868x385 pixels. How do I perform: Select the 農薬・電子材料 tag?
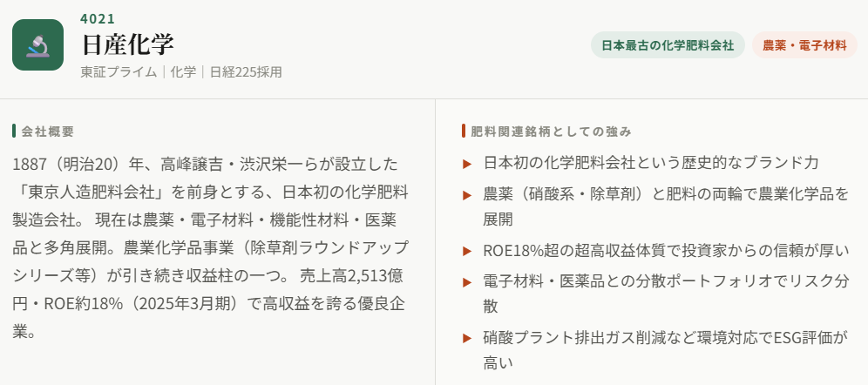coord(804,45)
